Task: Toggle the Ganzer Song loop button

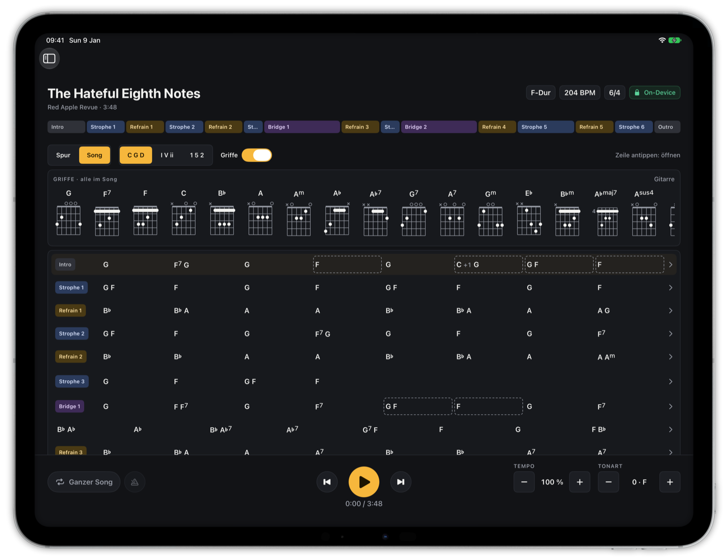Action: click(84, 482)
